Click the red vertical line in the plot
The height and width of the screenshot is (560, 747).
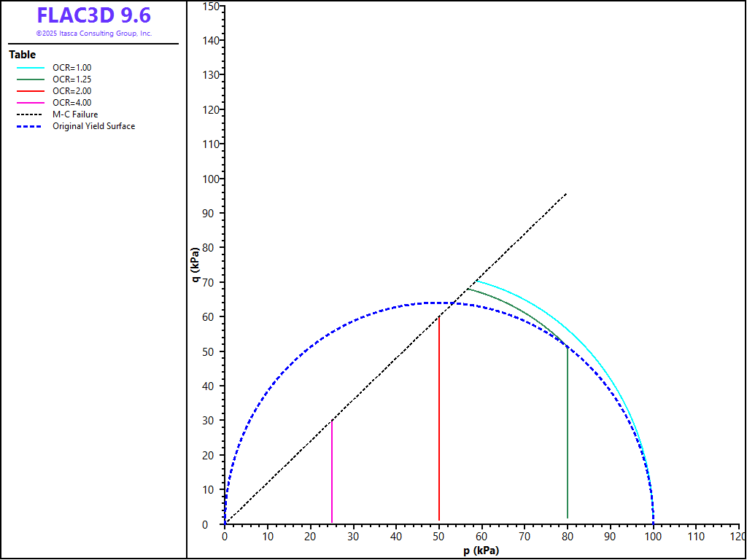(439, 423)
